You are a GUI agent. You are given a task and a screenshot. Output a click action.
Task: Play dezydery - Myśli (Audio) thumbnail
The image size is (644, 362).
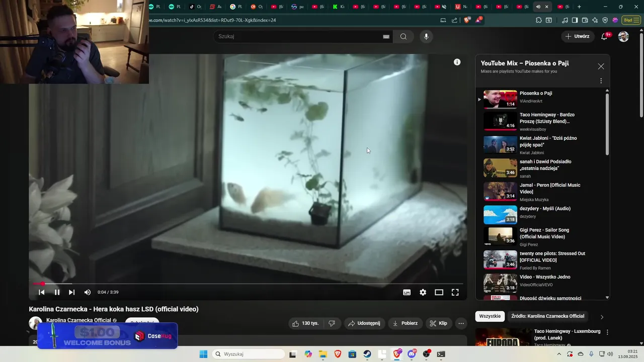(500, 215)
